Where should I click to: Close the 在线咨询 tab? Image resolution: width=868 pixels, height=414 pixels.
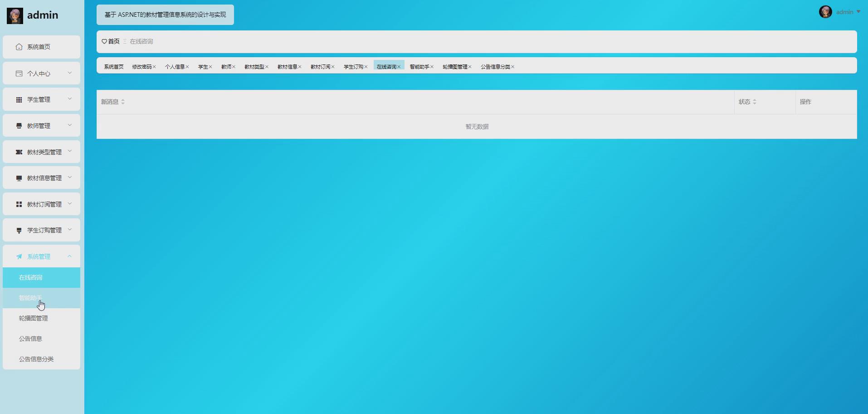399,67
